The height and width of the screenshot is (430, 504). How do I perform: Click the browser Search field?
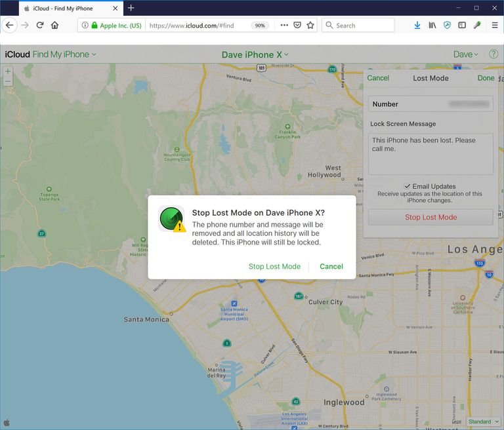(x=358, y=25)
